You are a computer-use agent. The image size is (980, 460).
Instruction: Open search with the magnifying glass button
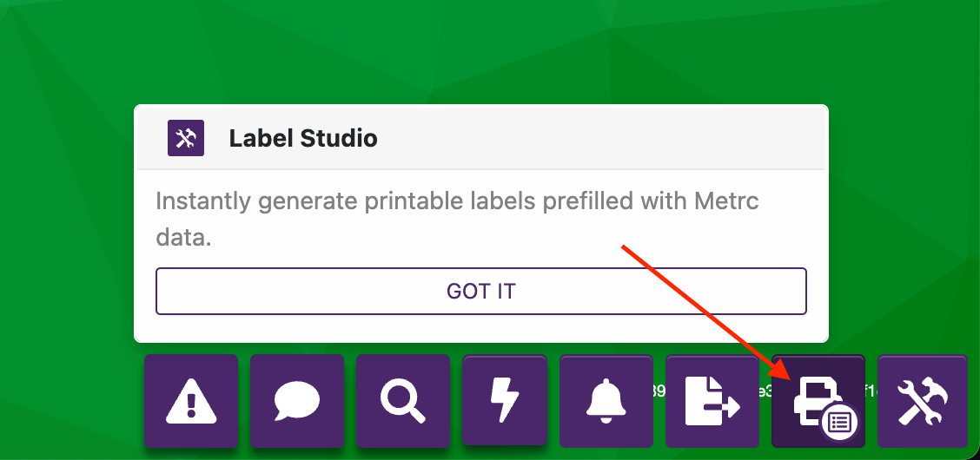pyautogui.click(x=402, y=401)
